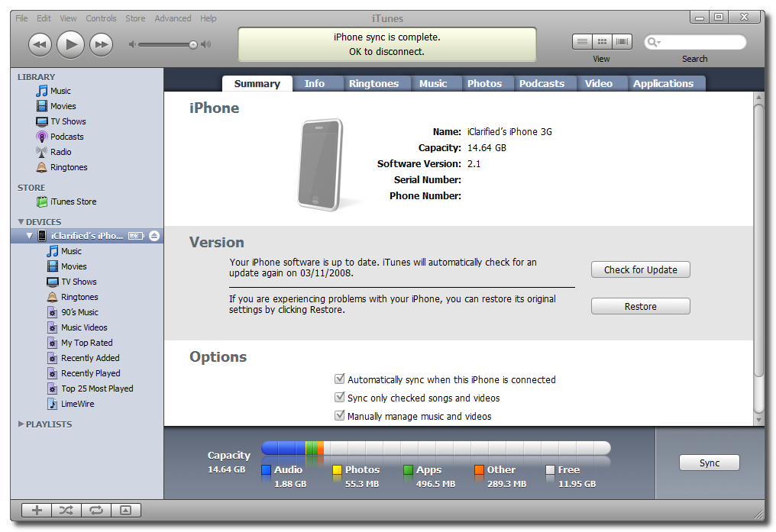Screen dimensions: 776x532
Task: Disable Manually manage music and videos
Action: pyautogui.click(x=340, y=416)
